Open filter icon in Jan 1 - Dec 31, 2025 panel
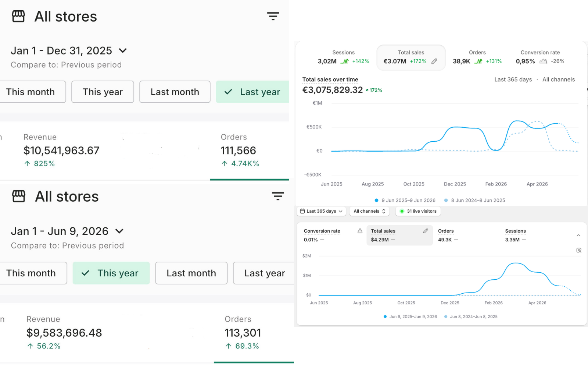The height and width of the screenshot is (368, 588). coord(273,16)
